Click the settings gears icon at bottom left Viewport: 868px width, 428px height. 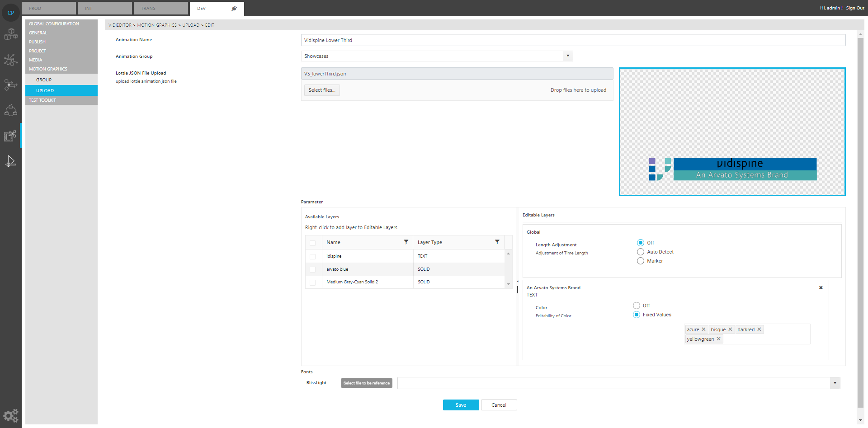point(10,415)
